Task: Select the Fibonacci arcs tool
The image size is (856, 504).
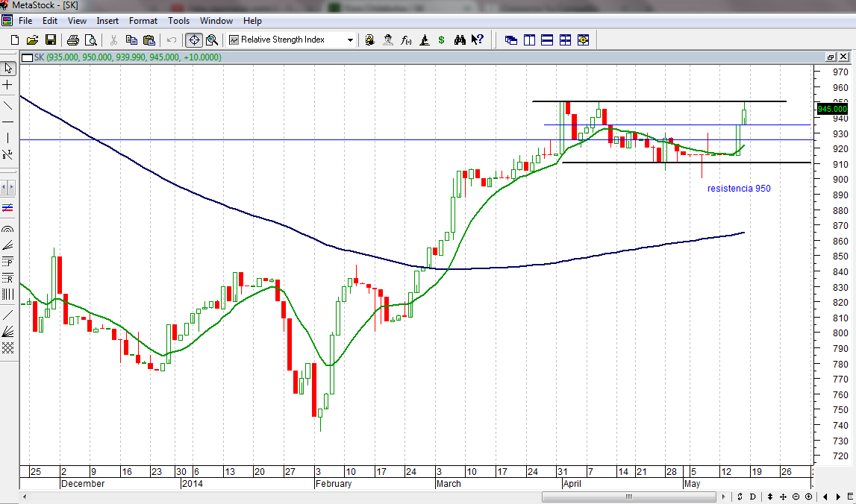Action: click(x=7, y=229)
